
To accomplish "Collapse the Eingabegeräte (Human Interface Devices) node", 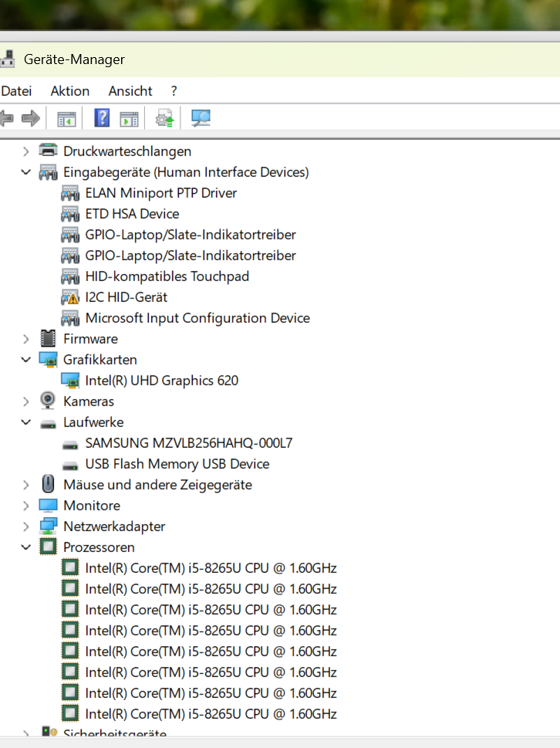I will [x=25, y=171].
